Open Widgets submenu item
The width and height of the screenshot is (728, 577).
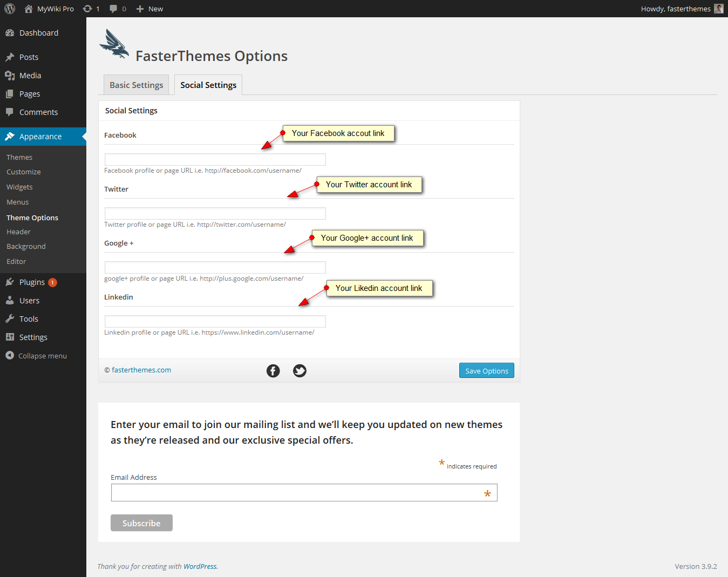tap(19, 187)
